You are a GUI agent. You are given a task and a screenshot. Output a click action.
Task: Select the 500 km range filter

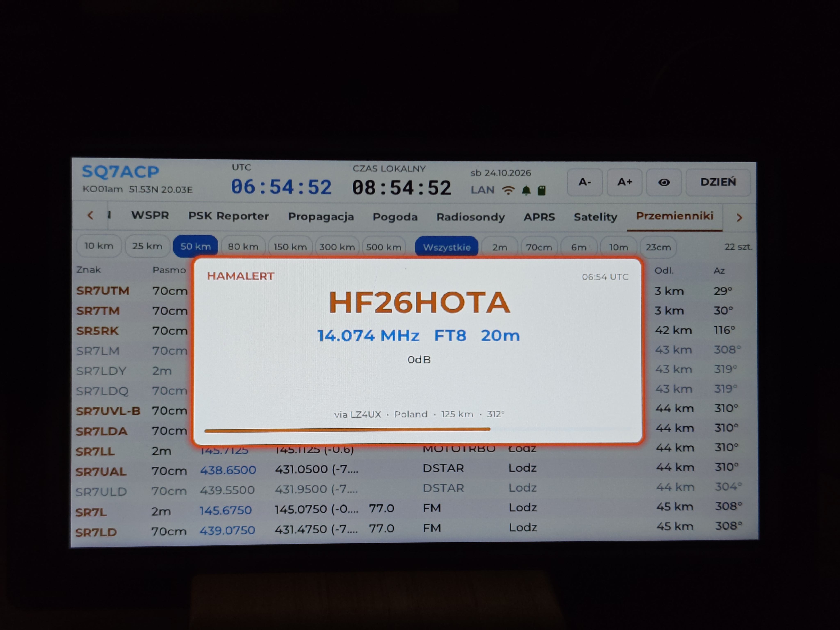pos(383,247)
